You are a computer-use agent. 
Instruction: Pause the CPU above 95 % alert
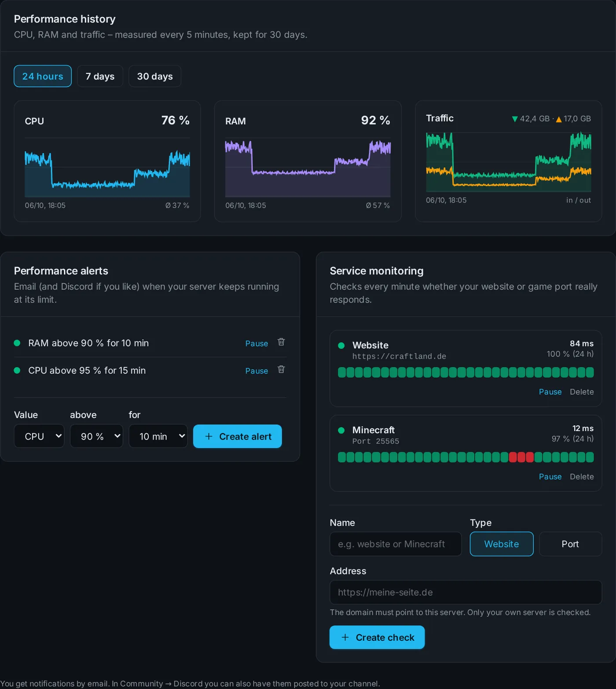257,371
